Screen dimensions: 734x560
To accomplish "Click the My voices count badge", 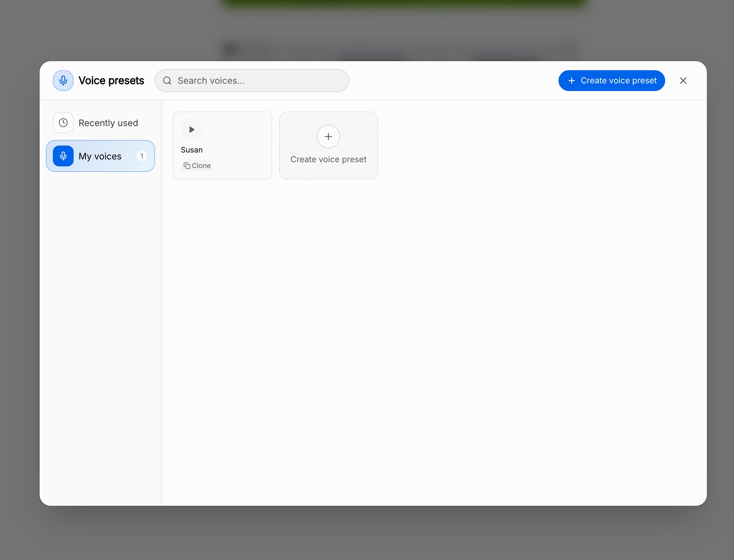I will (142, 156).
